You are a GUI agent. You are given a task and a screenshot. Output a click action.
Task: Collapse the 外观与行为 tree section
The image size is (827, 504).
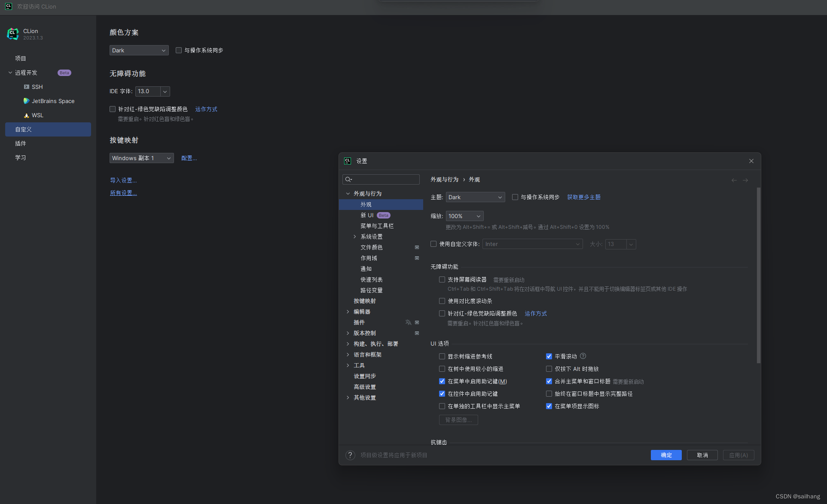(348, 193)
